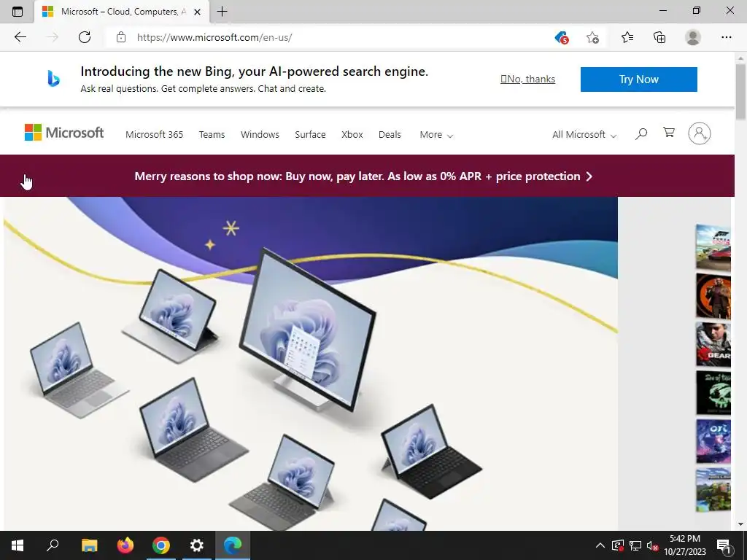Open the Collections icon
Image resolution: width=747 pixels, height=560 pixels.
659,37
